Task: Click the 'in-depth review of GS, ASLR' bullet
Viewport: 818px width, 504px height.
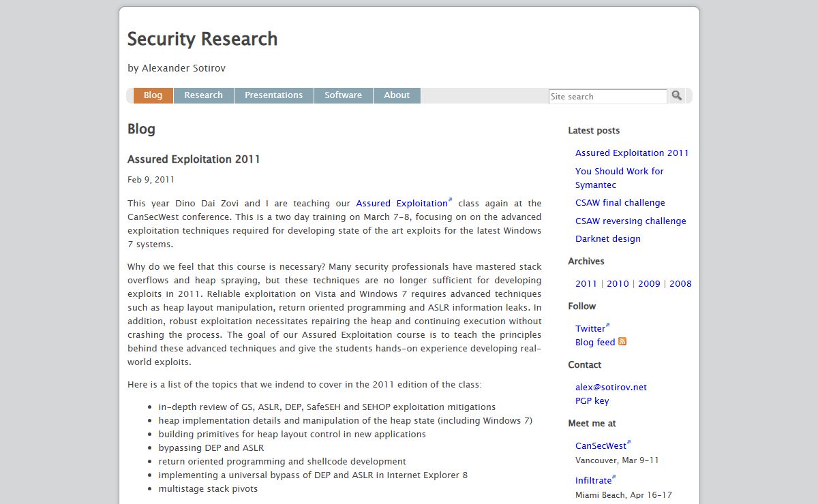Action: pyautogui.click(x=327, y=407)
